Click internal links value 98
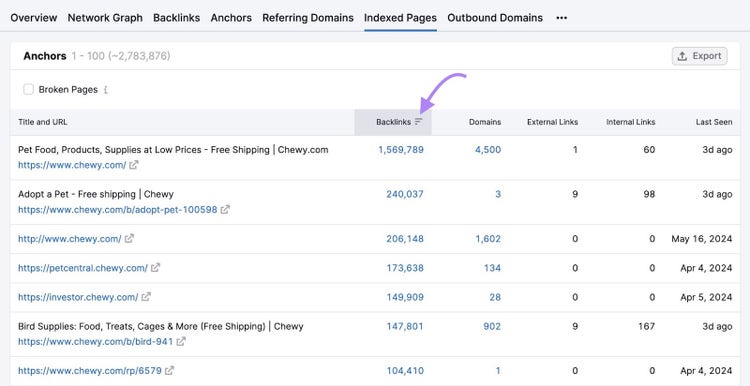The height and width of the screenshot is (386, 750). 649,194
